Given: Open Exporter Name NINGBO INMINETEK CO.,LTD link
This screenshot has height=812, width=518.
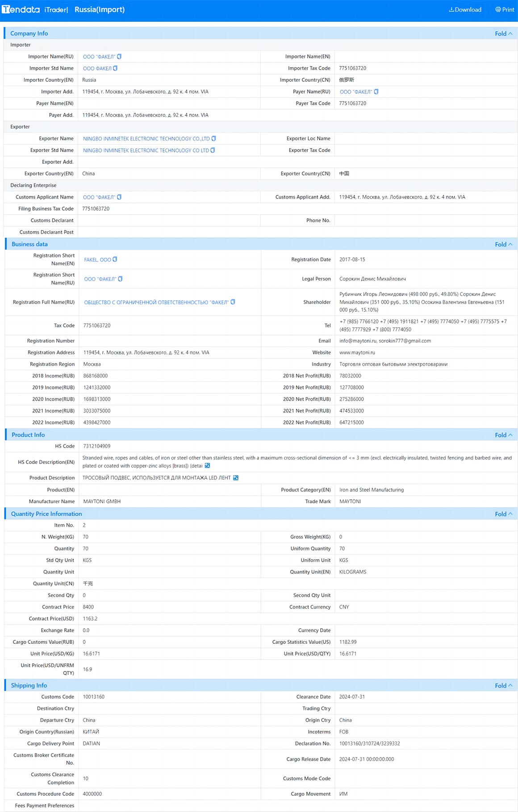Looking at the screenshot, I should pos(146,139).
